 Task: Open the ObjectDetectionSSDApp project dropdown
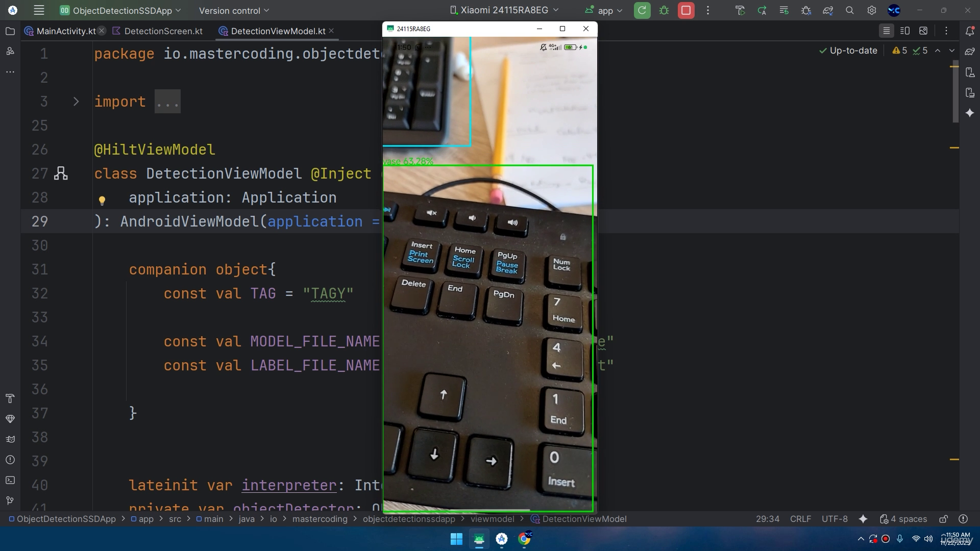point(120,10)
